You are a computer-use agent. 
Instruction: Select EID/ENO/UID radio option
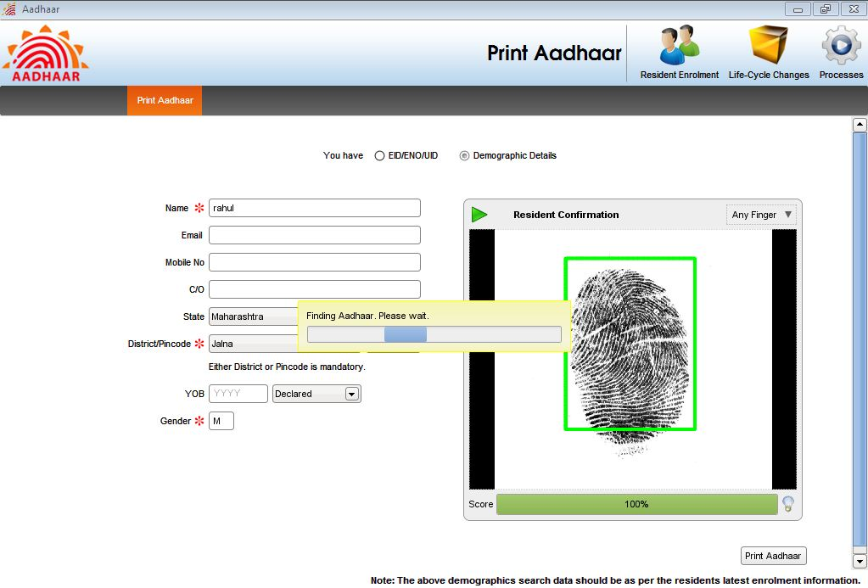click(x=379, y=155)
